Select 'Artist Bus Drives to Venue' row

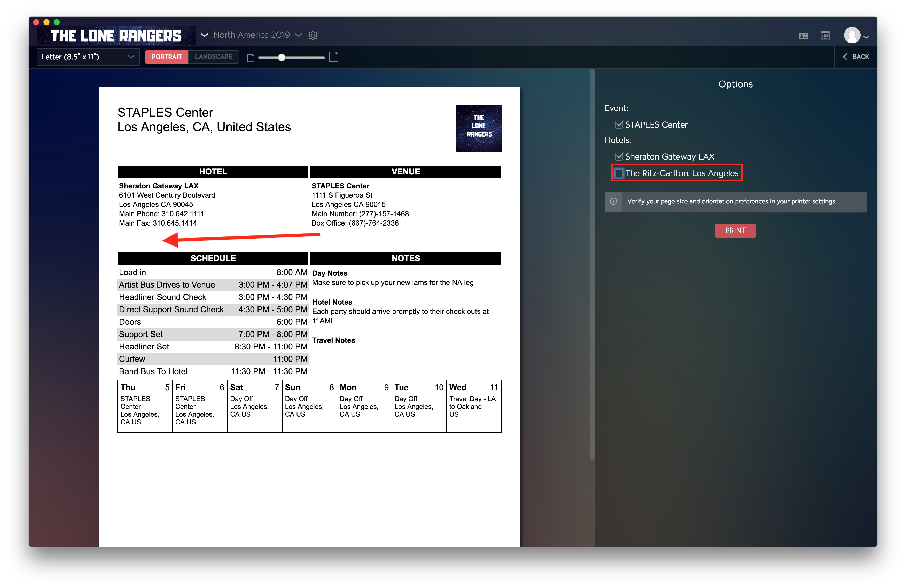[213, 285]
